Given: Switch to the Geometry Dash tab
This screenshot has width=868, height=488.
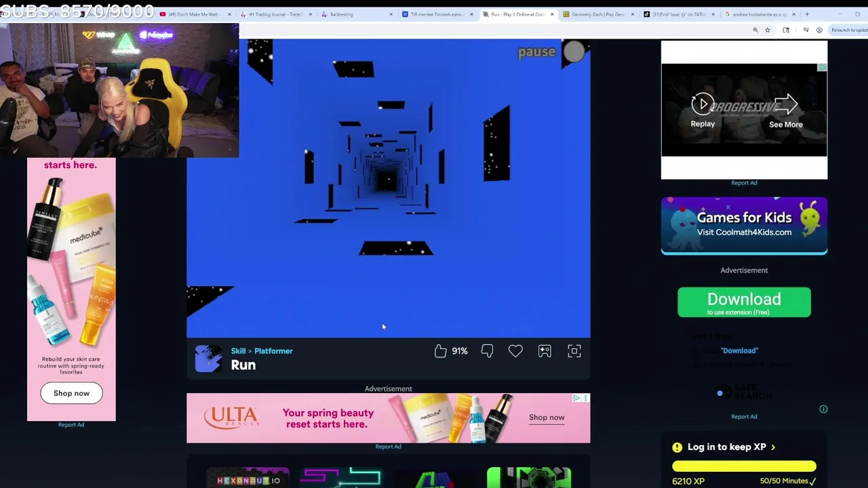Looking at the screenshot, I should (598, 14).
